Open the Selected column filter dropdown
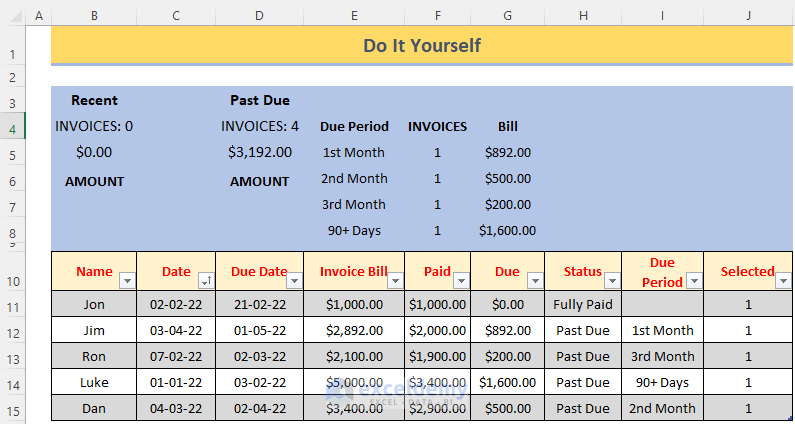The width and height of the screenshot is (795, 424). click(x=782, y=281)
